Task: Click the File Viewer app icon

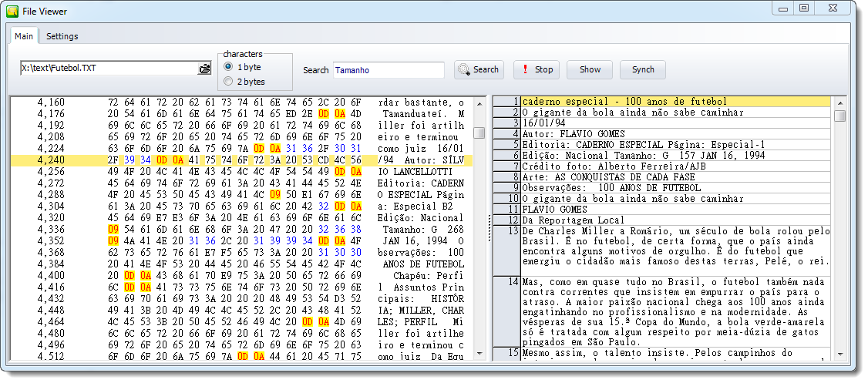Action: pyautogui.click(x=12, y=10)
